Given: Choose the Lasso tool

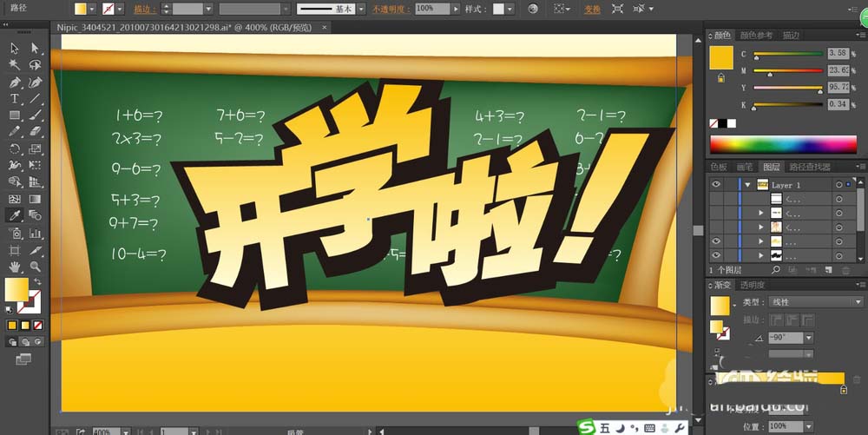Looking at the screenshot, I should point(35,65).
